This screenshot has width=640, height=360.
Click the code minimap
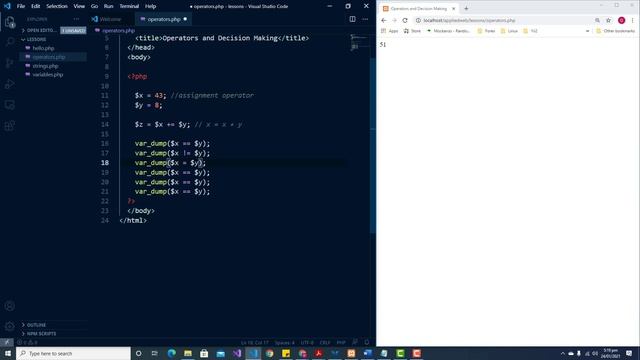point(358,42)
